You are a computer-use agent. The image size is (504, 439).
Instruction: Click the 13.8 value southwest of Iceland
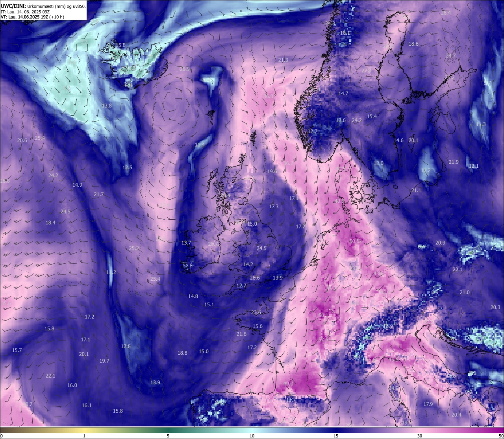click(x=107, y=106)
